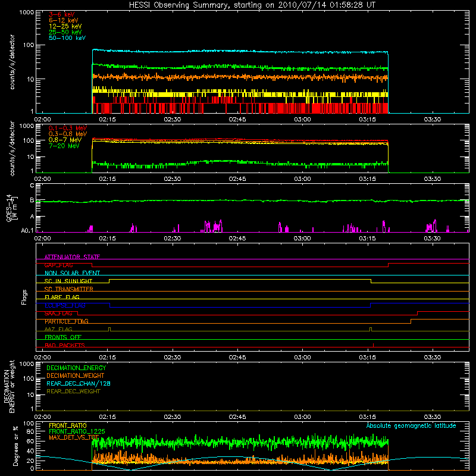Select the "FRONTS_OFF" flag label

[63, 337]
